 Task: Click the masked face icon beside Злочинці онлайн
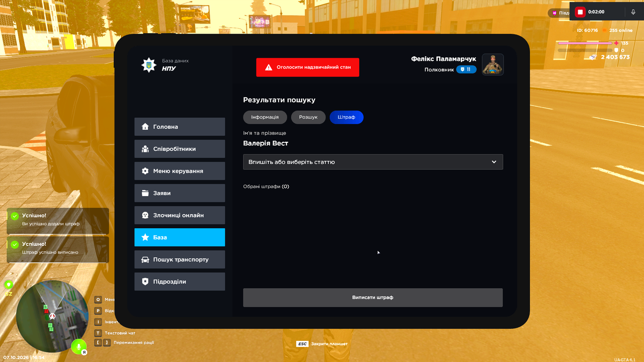coord(145,215)
